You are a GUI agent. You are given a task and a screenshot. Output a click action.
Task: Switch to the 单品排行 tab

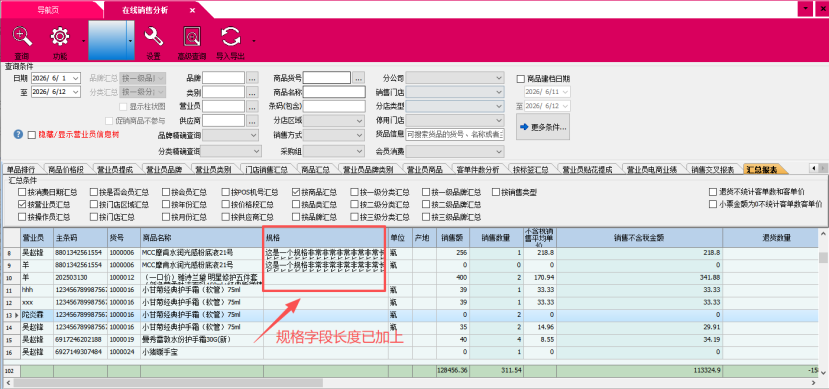21,170
